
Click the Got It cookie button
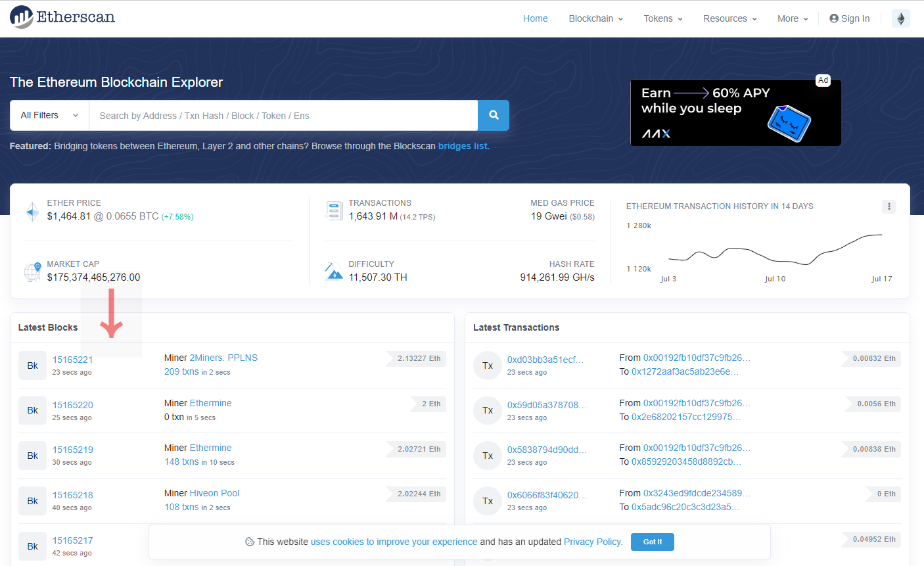[x=652, y=542]
